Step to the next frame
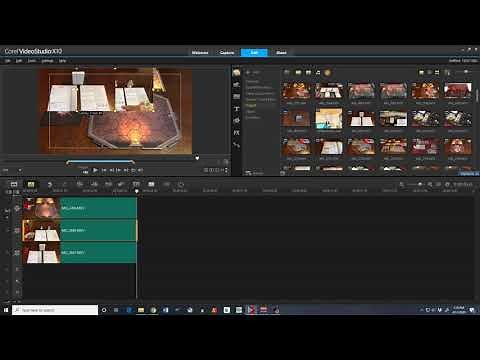Screen dimensions: 480x360 click(119, 170)
